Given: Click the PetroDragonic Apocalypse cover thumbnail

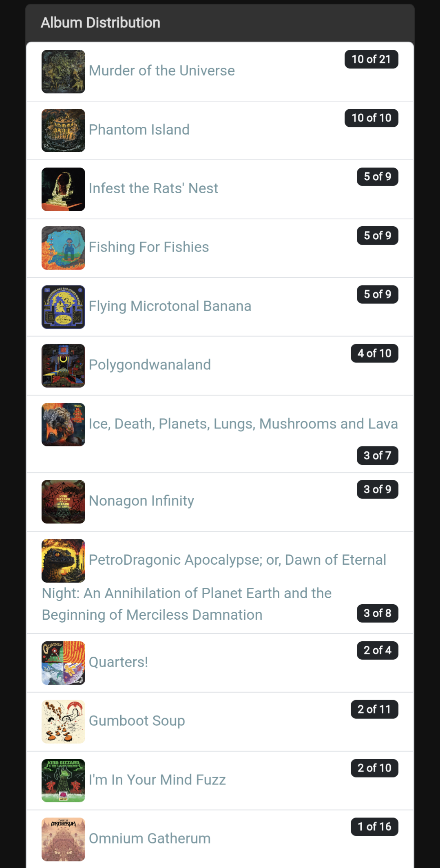Looking at the screenshot, I should pyautogui.click(x=63, y=561).
